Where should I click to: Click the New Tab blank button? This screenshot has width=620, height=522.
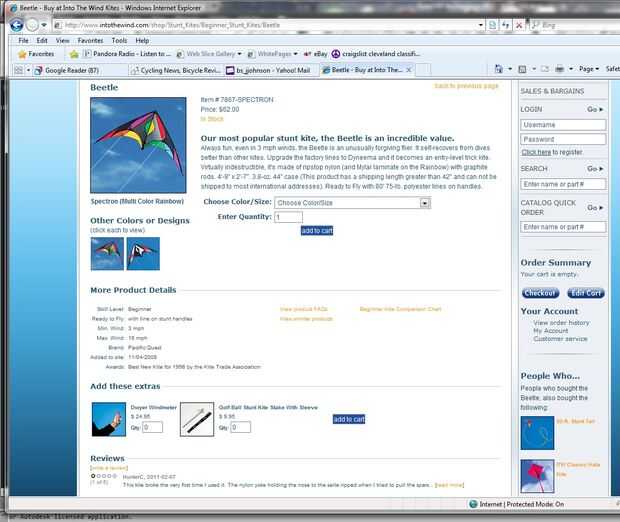click(x=423, y=70)
